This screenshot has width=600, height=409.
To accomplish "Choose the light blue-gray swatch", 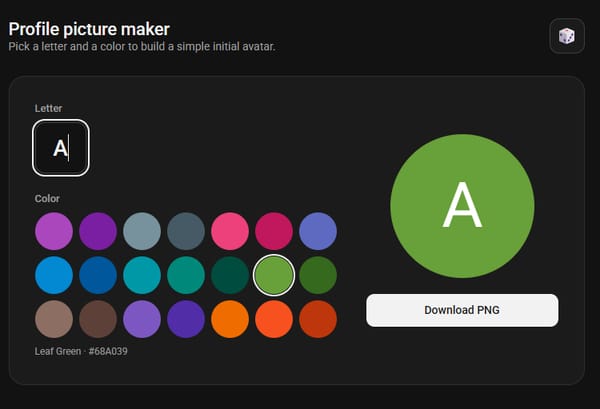I will coord(142,231).
